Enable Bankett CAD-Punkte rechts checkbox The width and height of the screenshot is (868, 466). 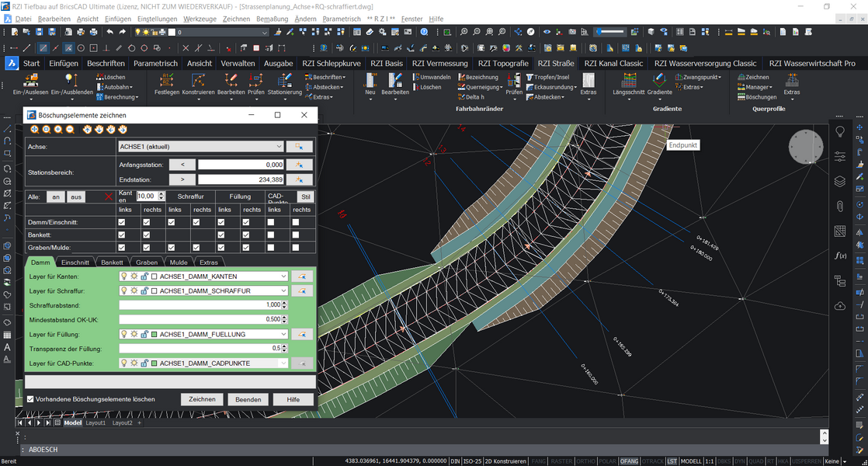coord(296,235)
